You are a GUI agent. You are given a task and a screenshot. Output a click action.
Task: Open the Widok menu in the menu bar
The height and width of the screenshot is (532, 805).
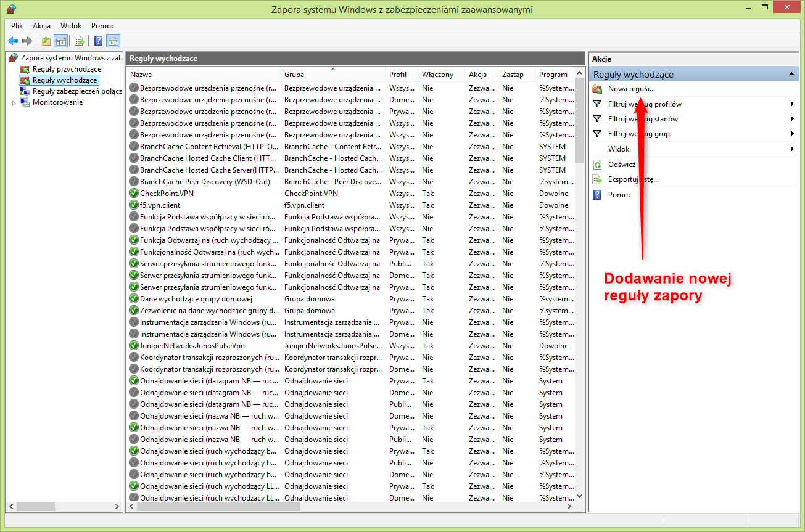pos(71,26)
